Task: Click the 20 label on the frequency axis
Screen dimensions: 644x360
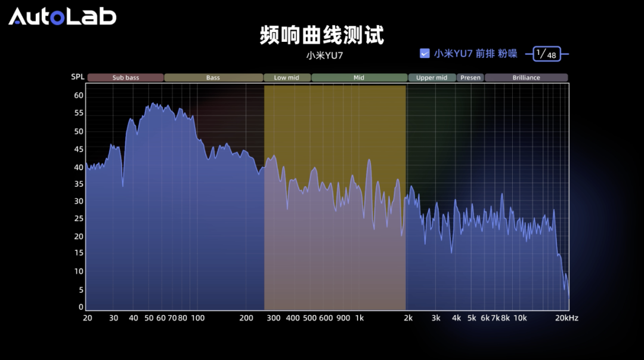Action: [88, 318]
